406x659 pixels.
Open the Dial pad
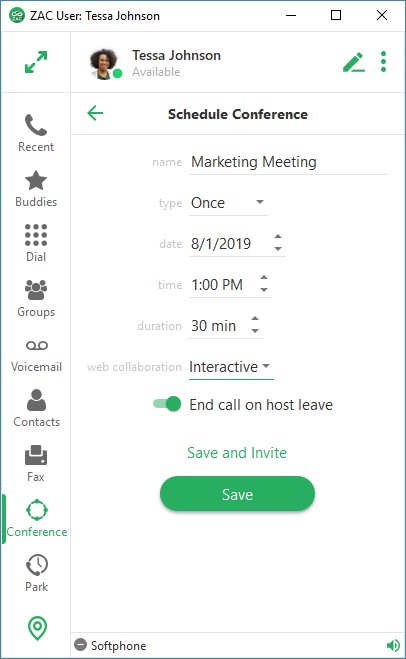tap(36, 243)
